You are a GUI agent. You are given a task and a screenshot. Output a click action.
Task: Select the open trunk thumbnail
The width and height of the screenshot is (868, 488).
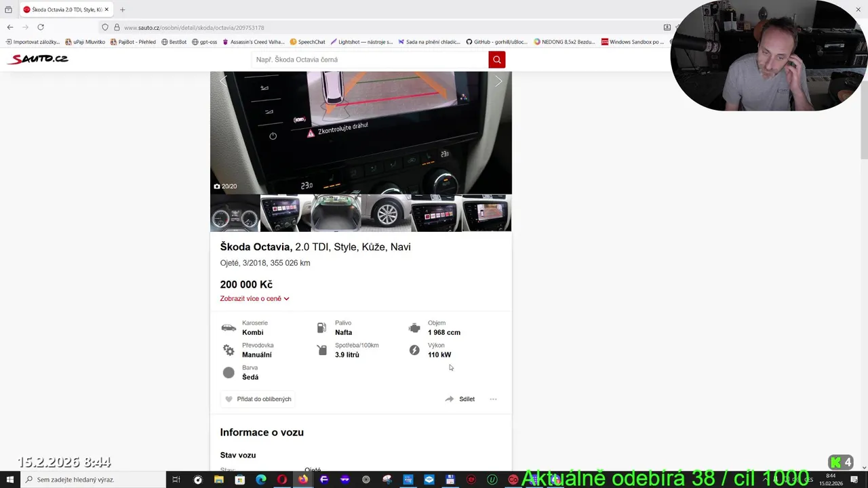pos(336,213)
